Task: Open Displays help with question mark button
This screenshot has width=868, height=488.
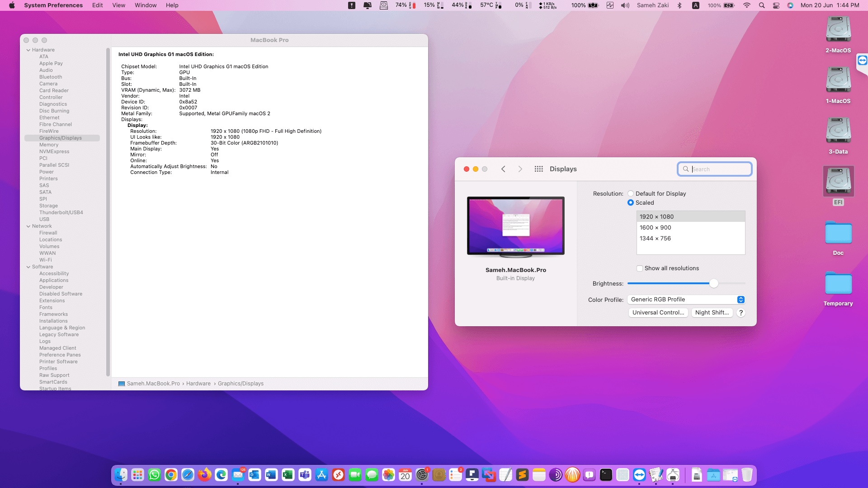Action: 741,313
